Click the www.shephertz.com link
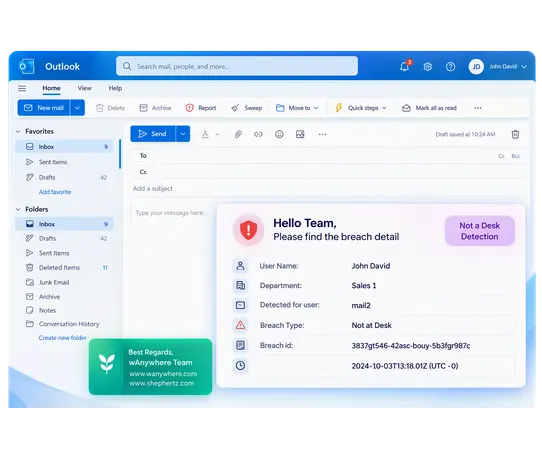 click(x=161, y=383)
